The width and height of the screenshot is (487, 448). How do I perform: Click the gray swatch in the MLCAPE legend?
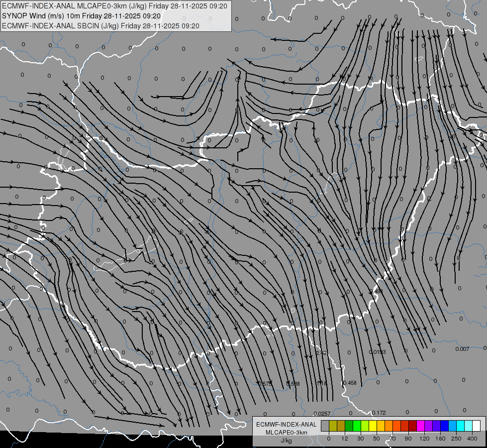pyautogui.click(x=325, y=426)
